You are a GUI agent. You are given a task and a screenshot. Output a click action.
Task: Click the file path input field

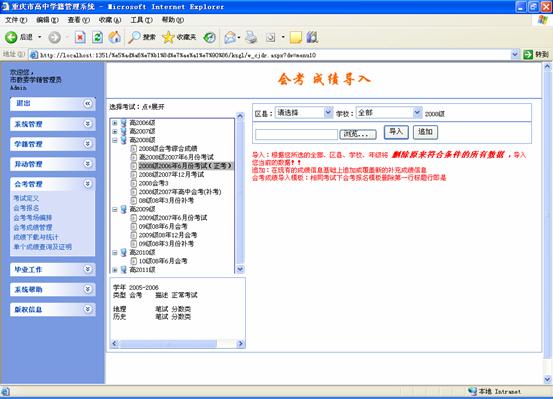(296, 134)
